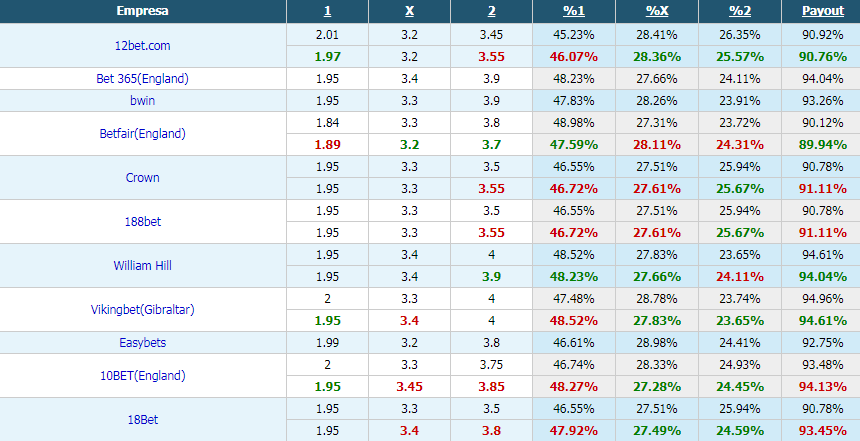Select Easybets payout 92.75%
This screenshot has width=860, height=441.
pos(823,342)
